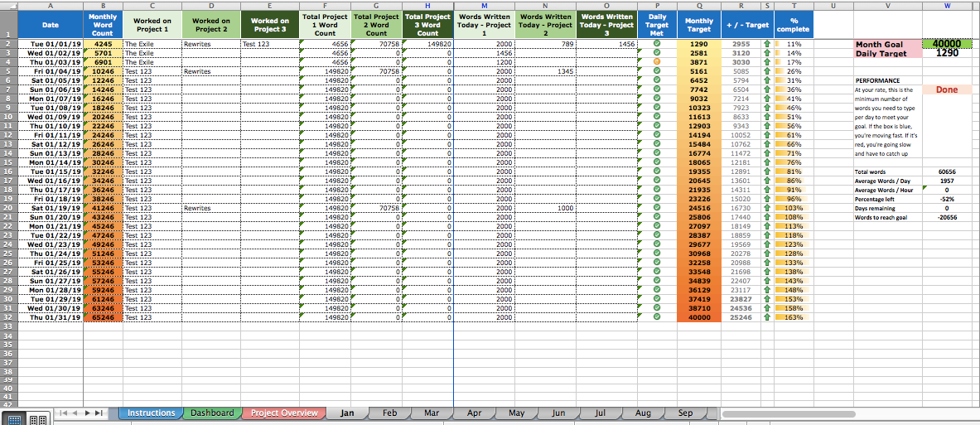Select row 2 header
The height and width of the screenshot is (425, 980).
(9, 45)
